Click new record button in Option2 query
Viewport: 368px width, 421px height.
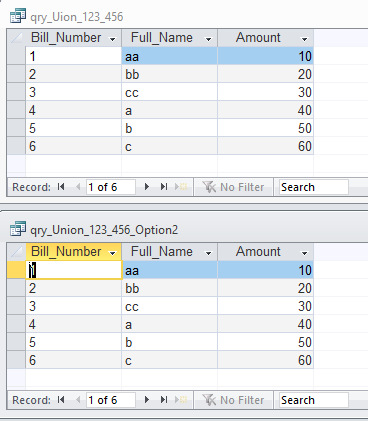tap(181, 400)
